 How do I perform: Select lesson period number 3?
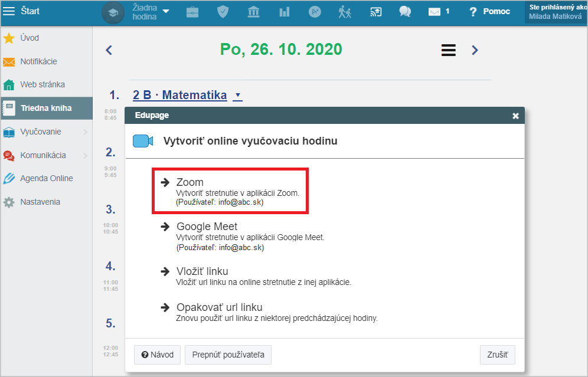point(110,209)
